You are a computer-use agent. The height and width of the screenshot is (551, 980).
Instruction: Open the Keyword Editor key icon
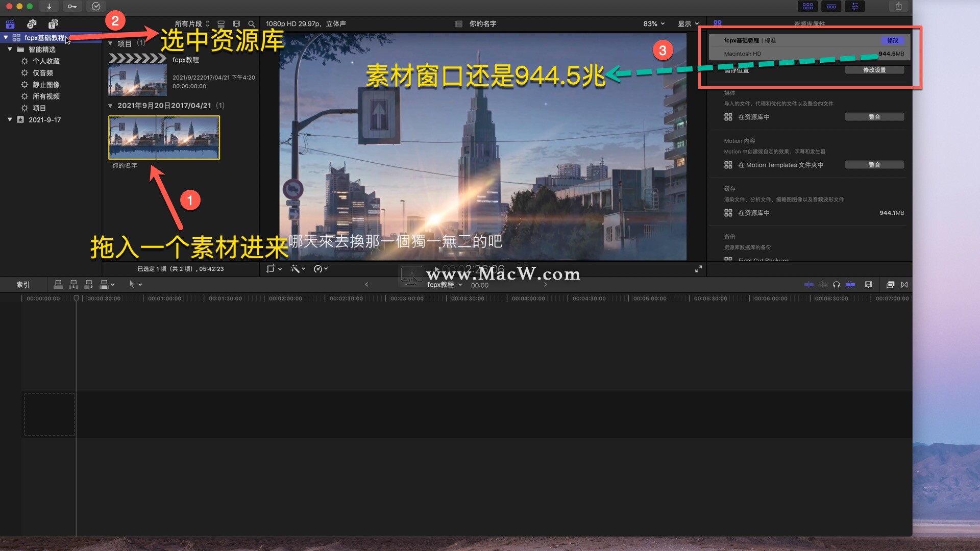tap(72, 6)
